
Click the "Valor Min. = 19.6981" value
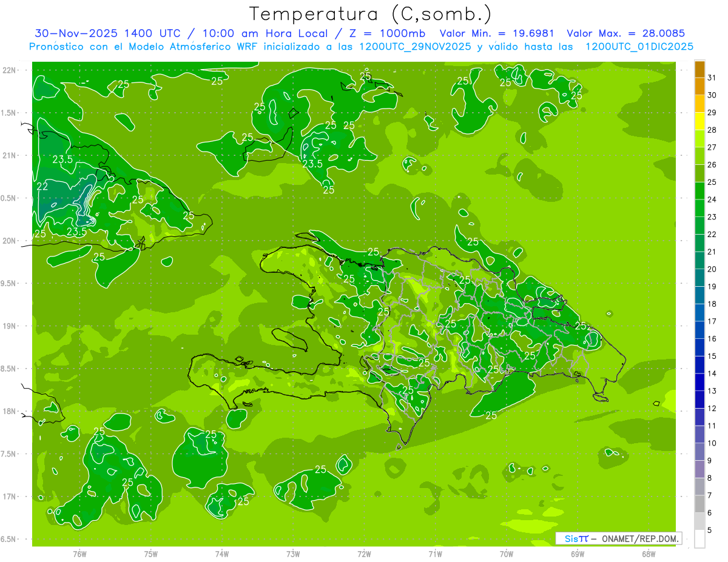[x=497, y=33]
